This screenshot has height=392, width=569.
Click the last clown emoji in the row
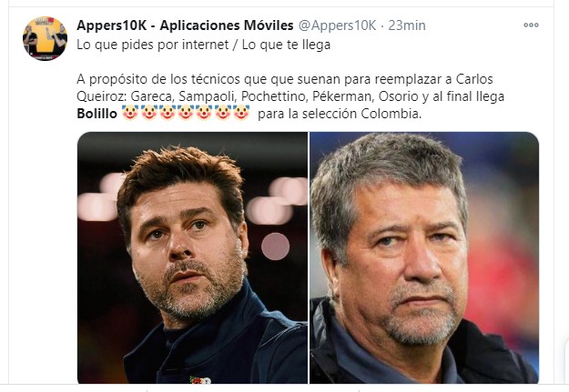point(241,113)
